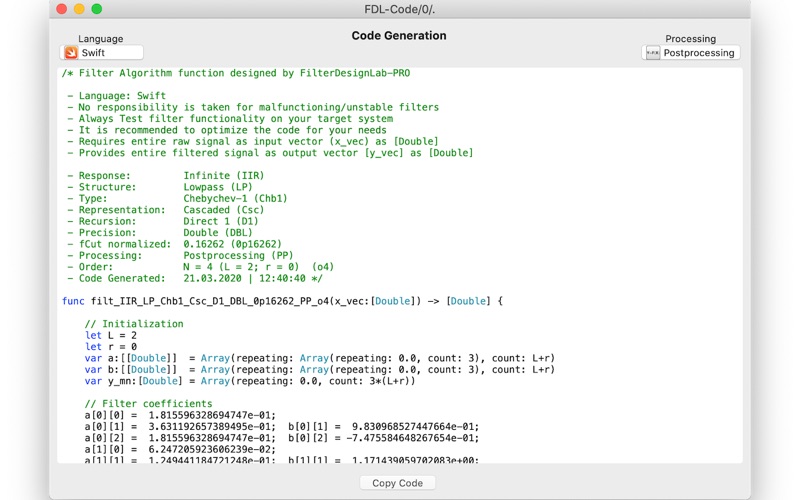Image resolution: width=800 pixels, height=500 pixels.
Task: Click the 'Requires entire raw signal' line
Action: click(253, 141)
